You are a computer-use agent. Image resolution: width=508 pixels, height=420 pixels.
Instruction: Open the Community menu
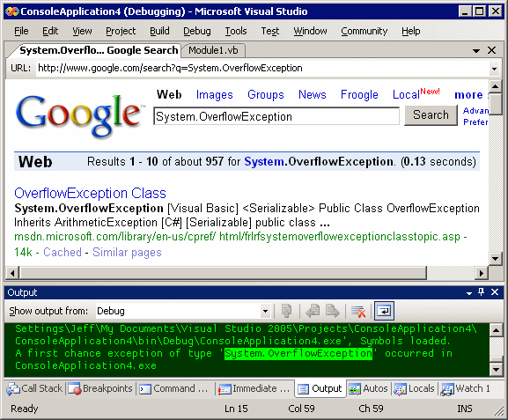364,31
